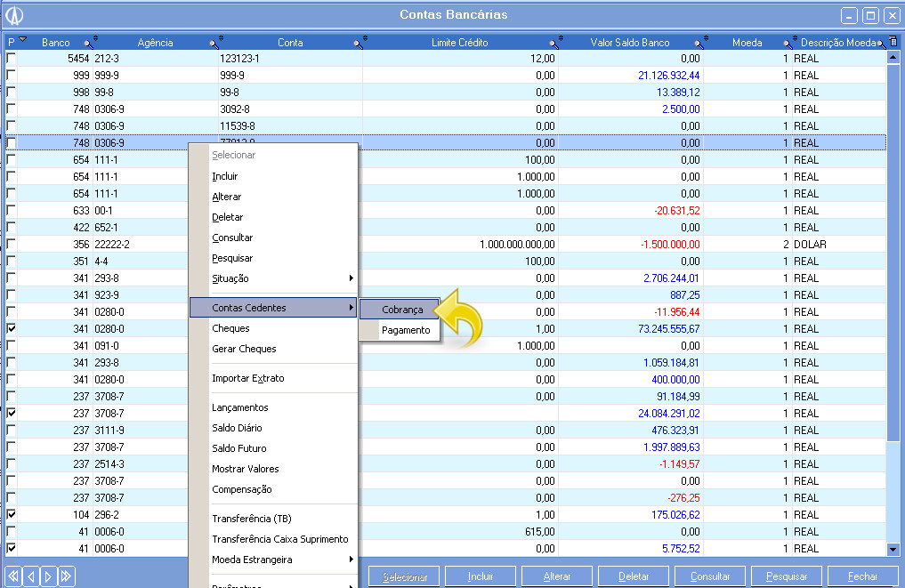Screen dimensions: 905x588
Task: Click the Pesquisar button in the footer bar
Action: [x=787, y=576]
